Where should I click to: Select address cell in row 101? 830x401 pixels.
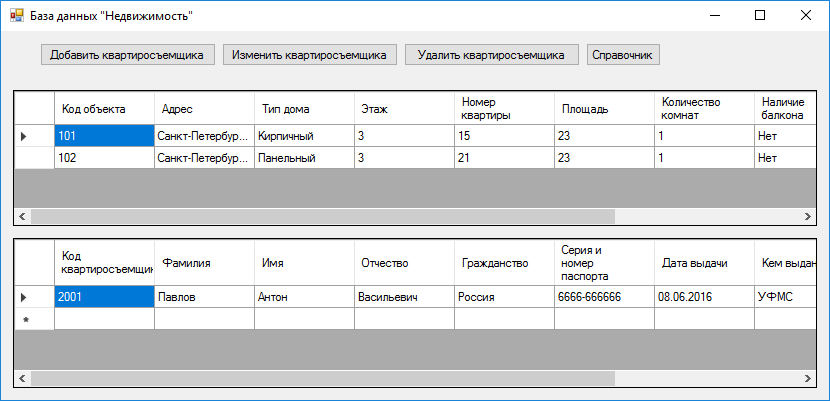click(x=204, y=136)
